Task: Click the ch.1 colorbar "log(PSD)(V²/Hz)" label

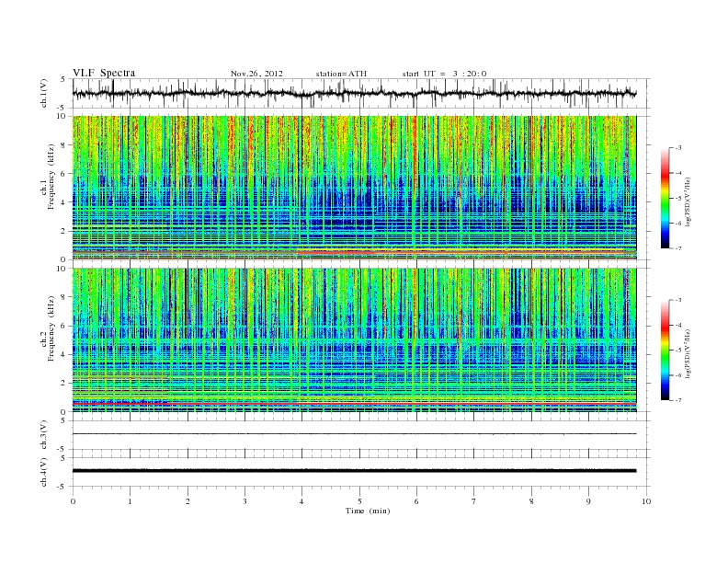Action: [x=688, y=202]
